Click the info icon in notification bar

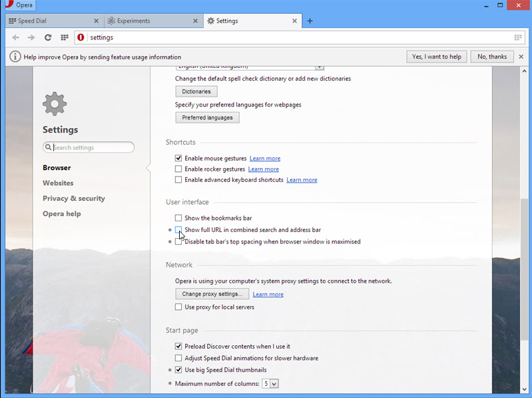(x=15, y=57)
